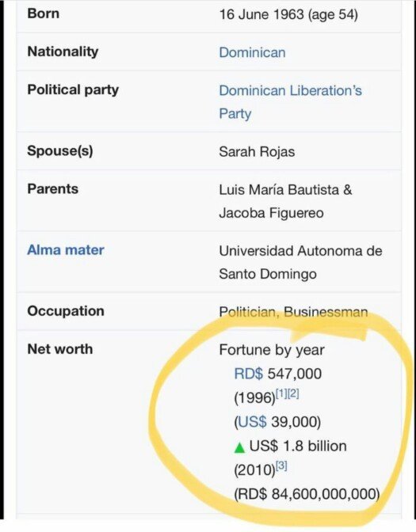The image size is (416, 532).
Task: Click the spouse name Sarah Rojas
Action: (257, 152)
